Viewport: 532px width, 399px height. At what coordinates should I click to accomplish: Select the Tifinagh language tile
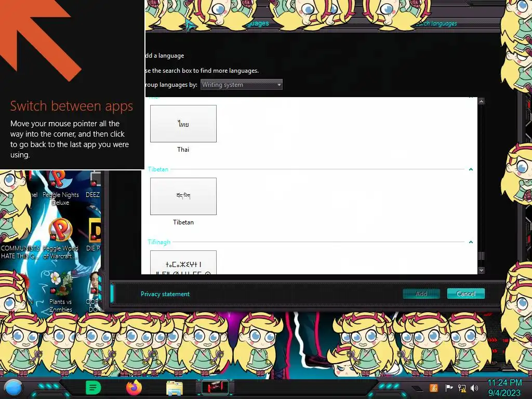[183, 262]
